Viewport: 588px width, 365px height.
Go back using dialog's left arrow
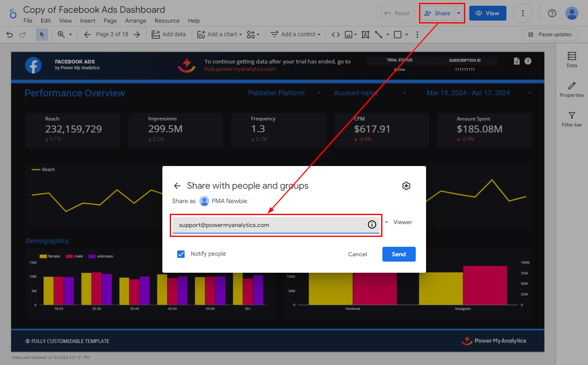[177, 186]
